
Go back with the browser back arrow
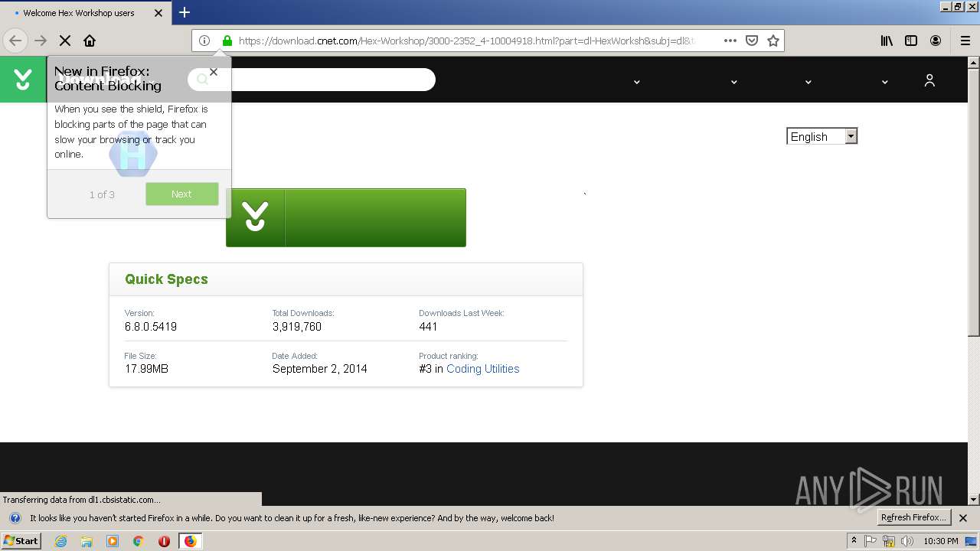pyautogui.click(x=15, y=41)
